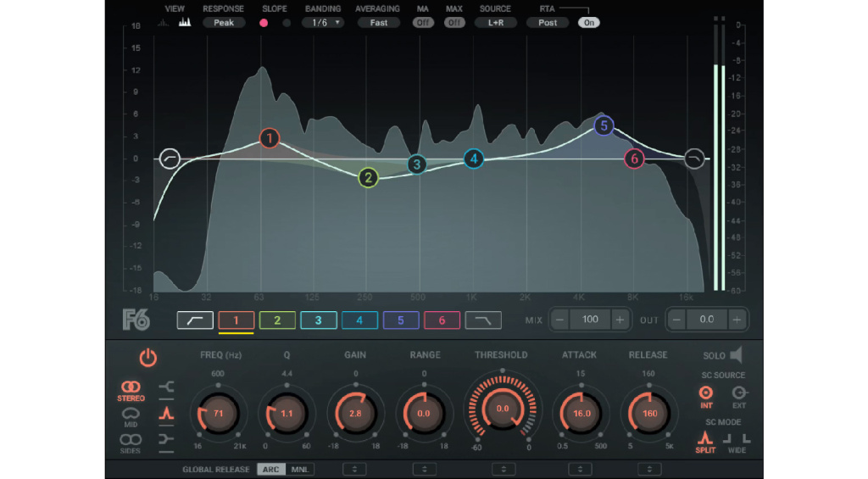Open band 1 tab
Screen dimensions: 868x479
coord(236,320)
